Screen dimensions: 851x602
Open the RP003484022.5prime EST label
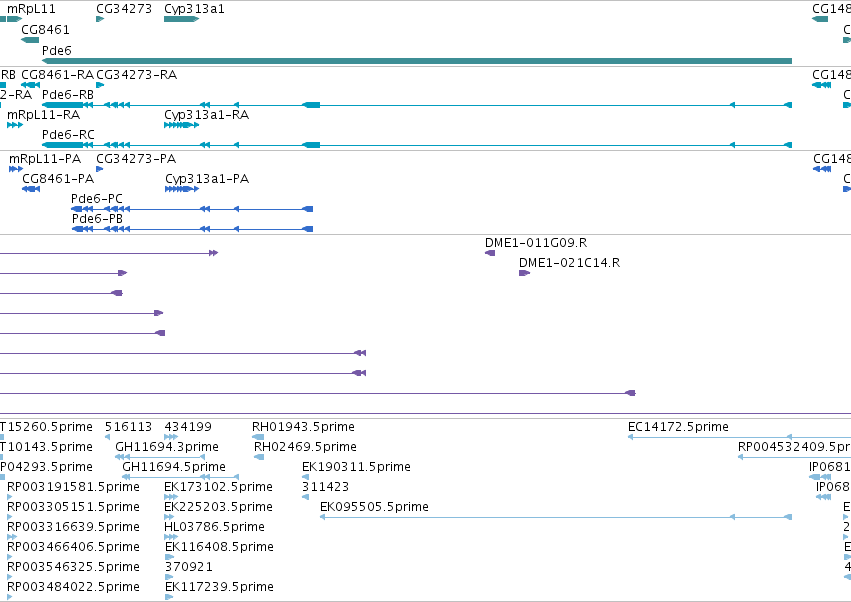click(x=73, y=587)
